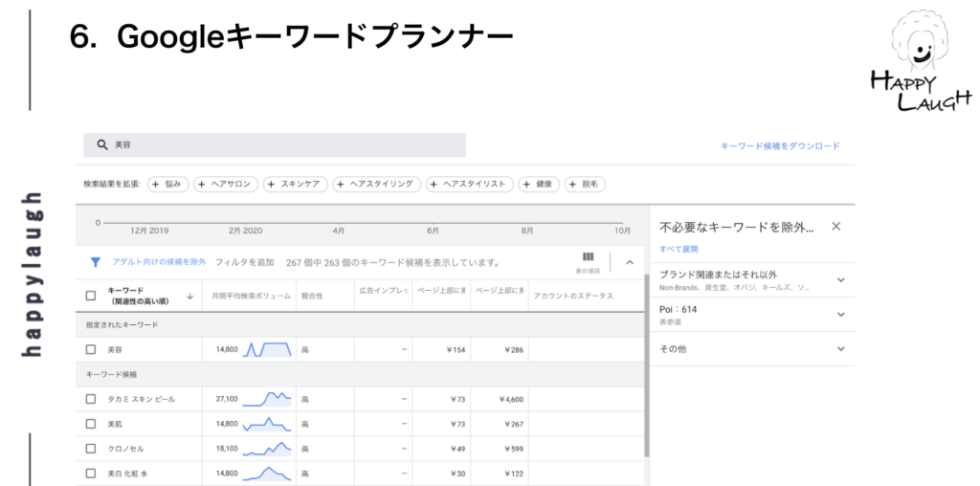This screenshot has width=980, height=486.
Task: Add the ヘアサロン expansion chip
Action: pos(226,185)
